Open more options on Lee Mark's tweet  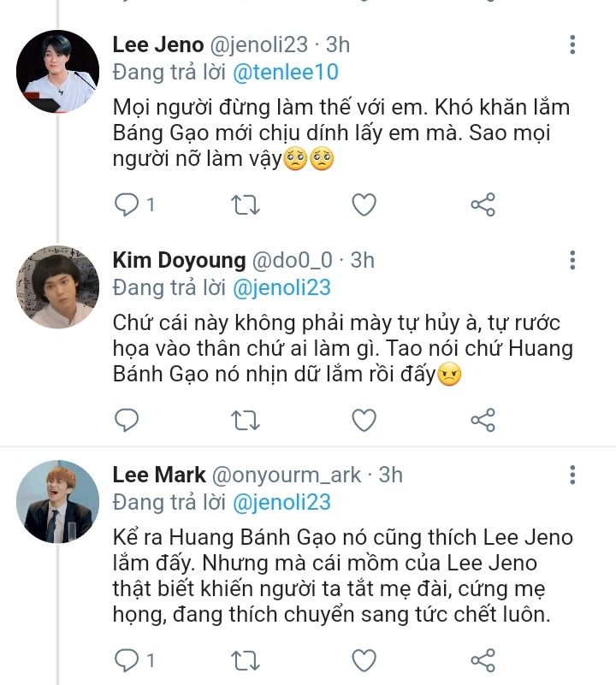pos(572,475)
